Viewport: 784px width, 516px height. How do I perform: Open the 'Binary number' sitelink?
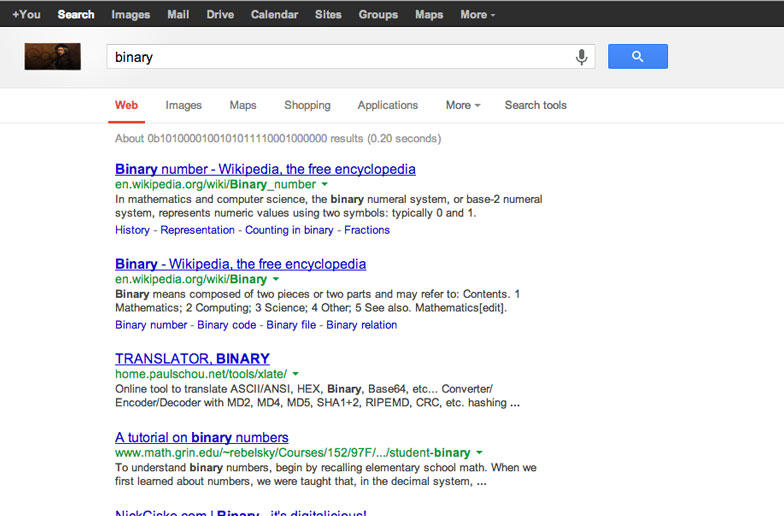(151, 325)
